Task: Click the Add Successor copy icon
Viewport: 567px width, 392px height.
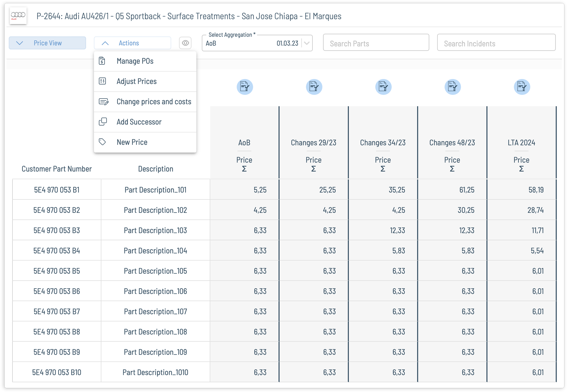Action: coord(103,122)
